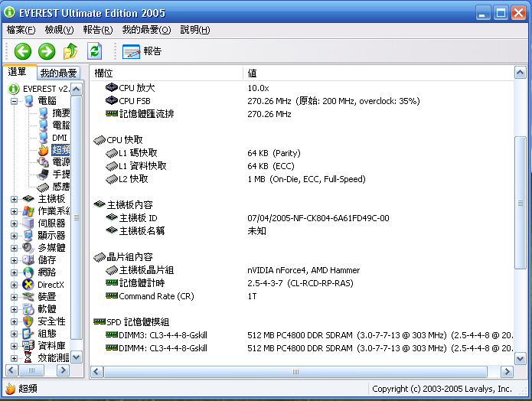
Task: Click the Windows flag 作業系統 icon
Action: click(28, 211)
